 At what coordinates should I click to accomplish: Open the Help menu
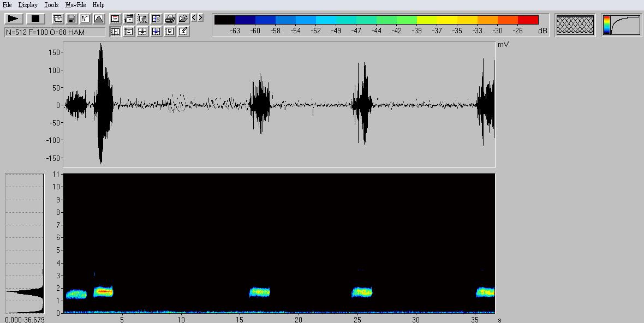(x=98, y=5)
